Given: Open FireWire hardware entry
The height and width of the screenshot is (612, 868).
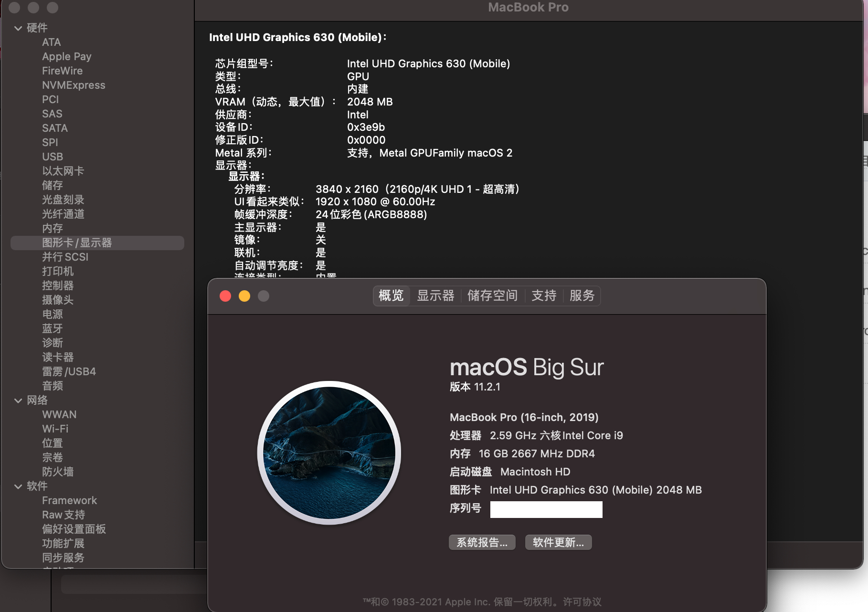Looking at the screenshot, I should click(x=62, y=71).
